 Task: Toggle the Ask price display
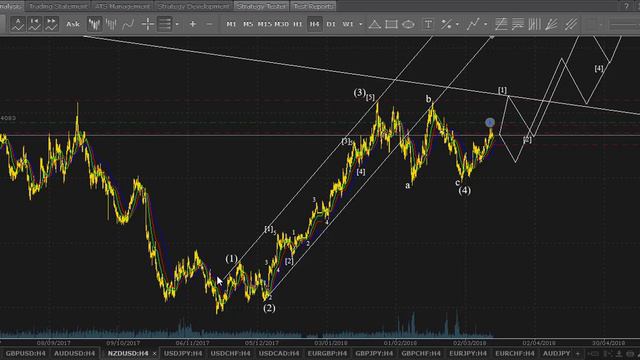point(73,24)
